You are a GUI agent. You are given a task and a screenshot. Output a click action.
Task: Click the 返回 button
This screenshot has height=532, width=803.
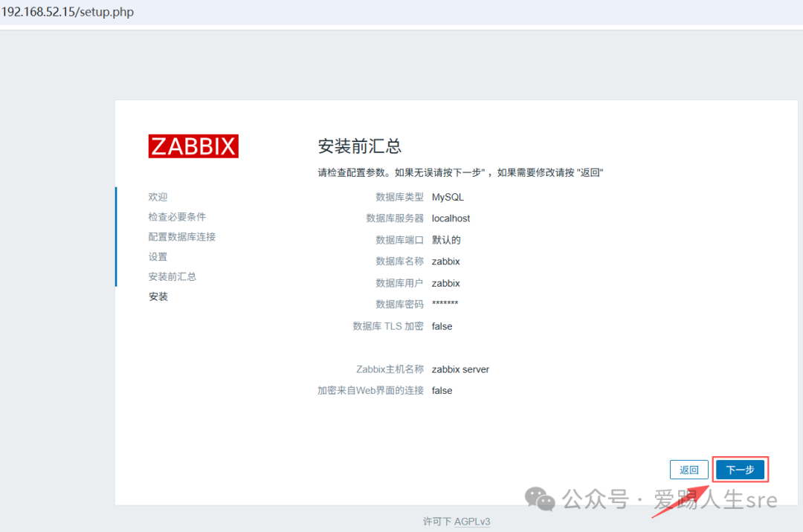(x=688, y=470)
